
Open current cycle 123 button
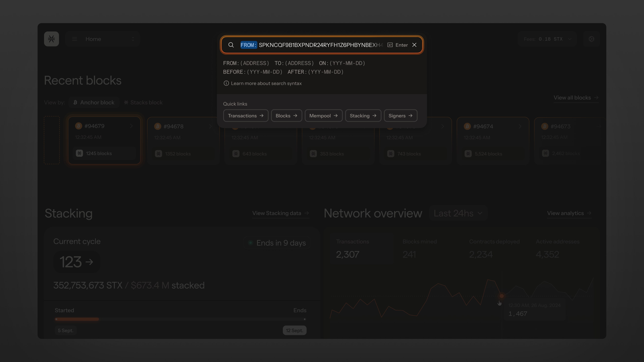click(x=76, y=262)
